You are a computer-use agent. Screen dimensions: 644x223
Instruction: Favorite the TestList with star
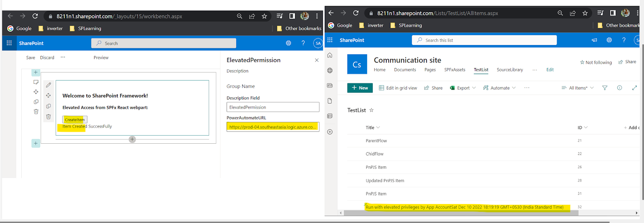point(372,110)
